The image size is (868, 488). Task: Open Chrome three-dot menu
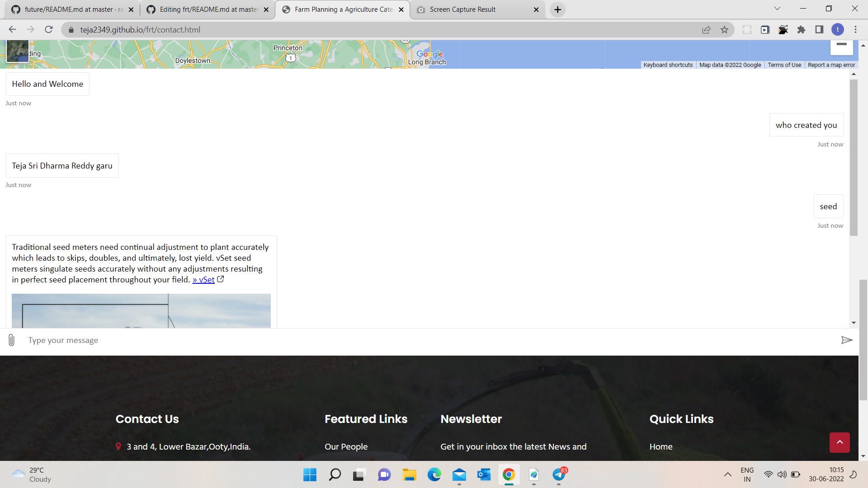coord(855,30)
